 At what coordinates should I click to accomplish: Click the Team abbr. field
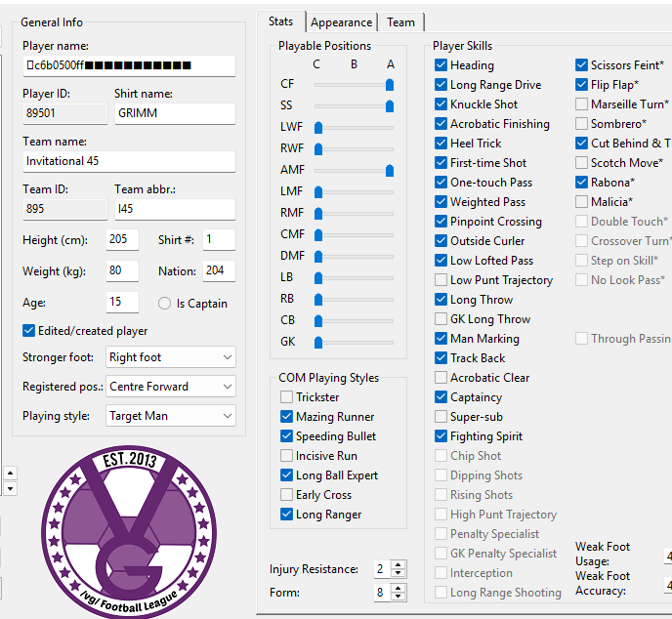point(175,209)
